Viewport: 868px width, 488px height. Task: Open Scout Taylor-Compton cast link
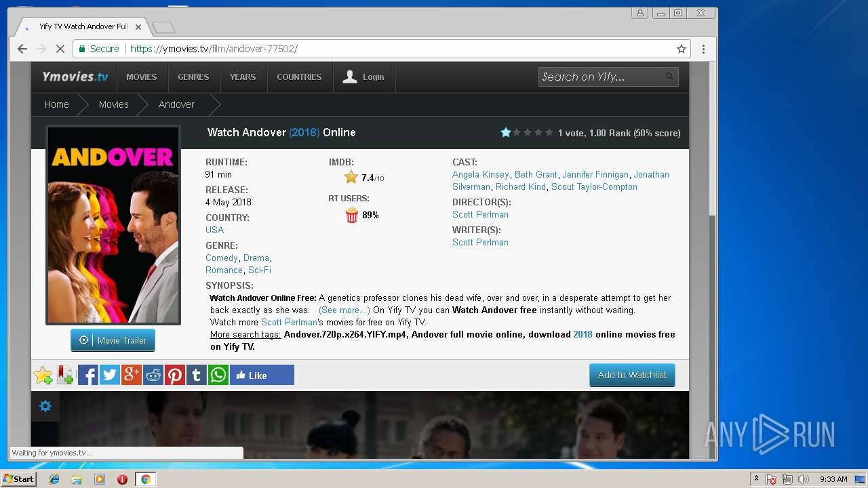[x=594, y=186]
